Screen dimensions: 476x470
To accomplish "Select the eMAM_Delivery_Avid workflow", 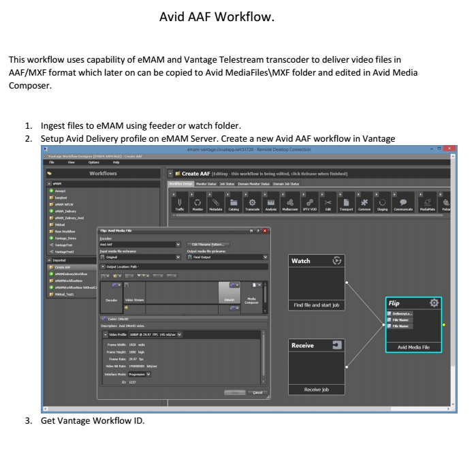I will pos(69,218).
